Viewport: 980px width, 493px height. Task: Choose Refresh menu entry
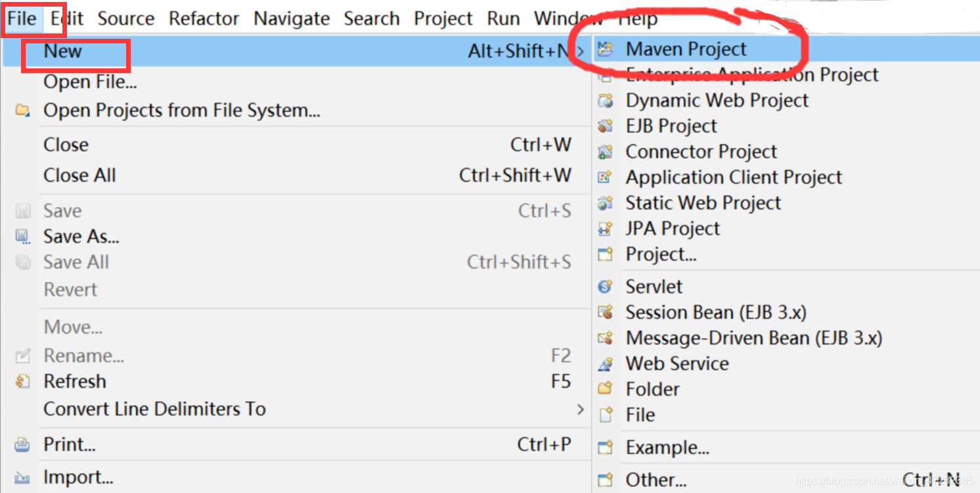click(x=74, y=381)
